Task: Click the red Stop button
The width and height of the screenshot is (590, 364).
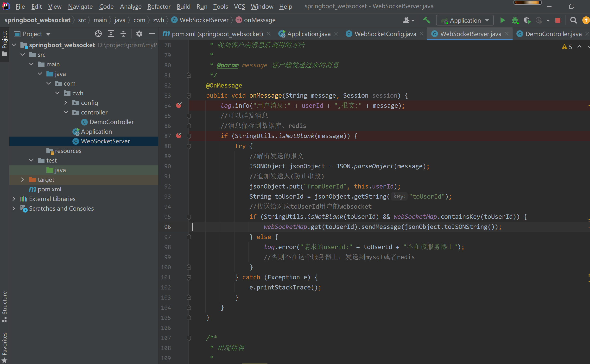Action: pos(558,20)
